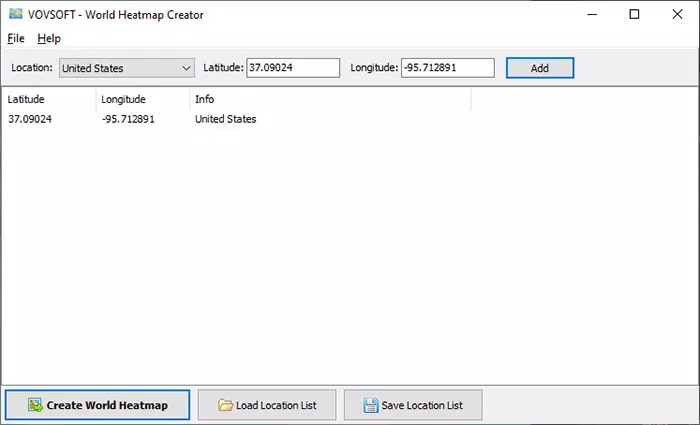This screenshot has height=425, width=700.
Task: Maximize the World Heatmap Creator window
Action: pos(634,14)
